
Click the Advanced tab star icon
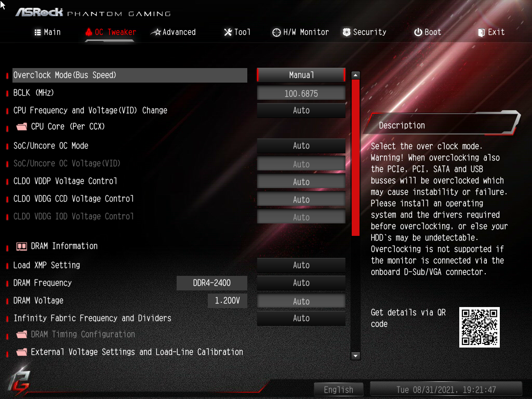click(x=156, y=32)
